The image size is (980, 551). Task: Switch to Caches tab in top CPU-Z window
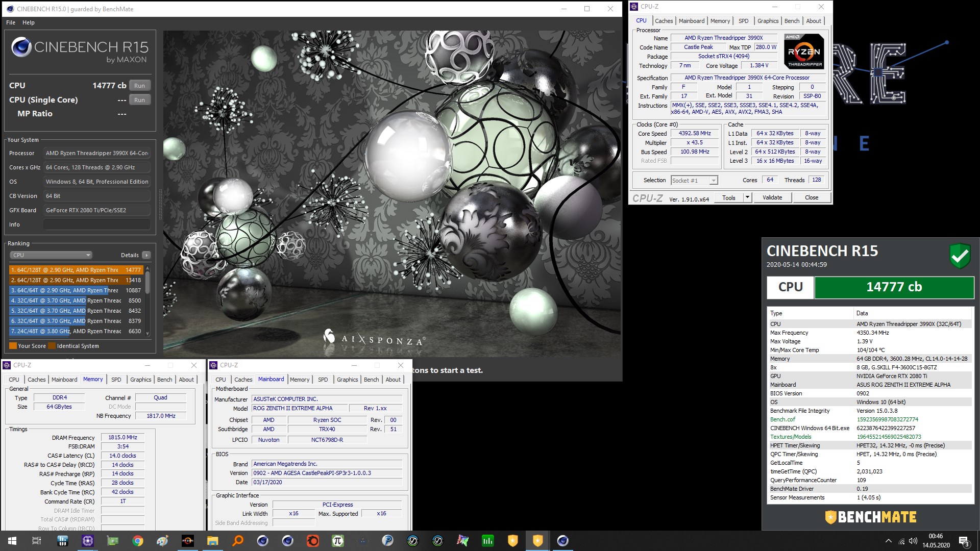(664, 21)
